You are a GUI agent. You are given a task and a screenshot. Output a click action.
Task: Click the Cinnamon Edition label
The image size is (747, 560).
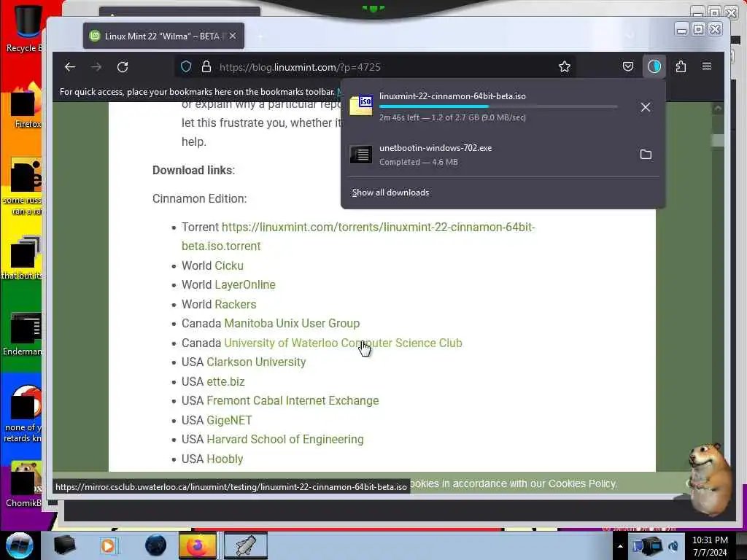200,198
